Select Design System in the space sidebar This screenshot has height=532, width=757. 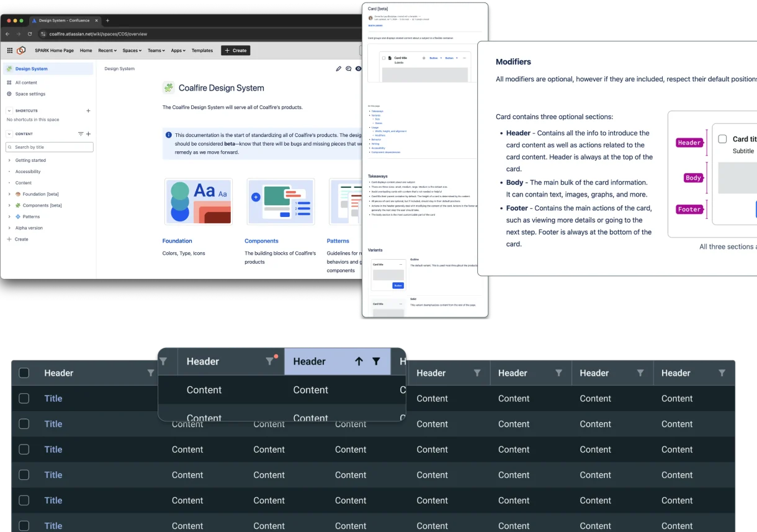click(x=48, y=69)
